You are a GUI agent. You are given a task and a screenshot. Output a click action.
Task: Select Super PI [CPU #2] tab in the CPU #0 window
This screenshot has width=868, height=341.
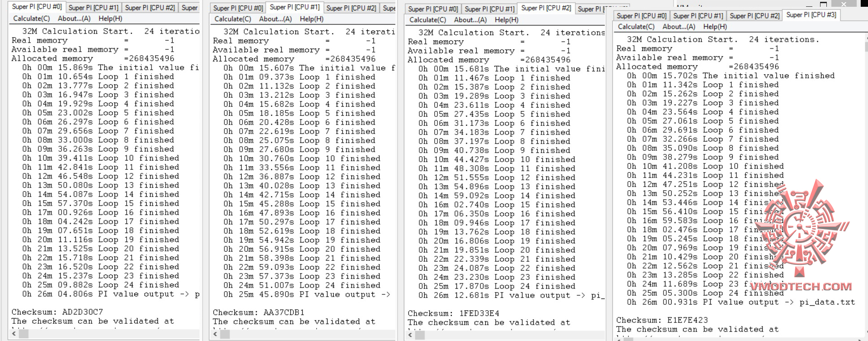pyautogui.click(x=150, y=8)
